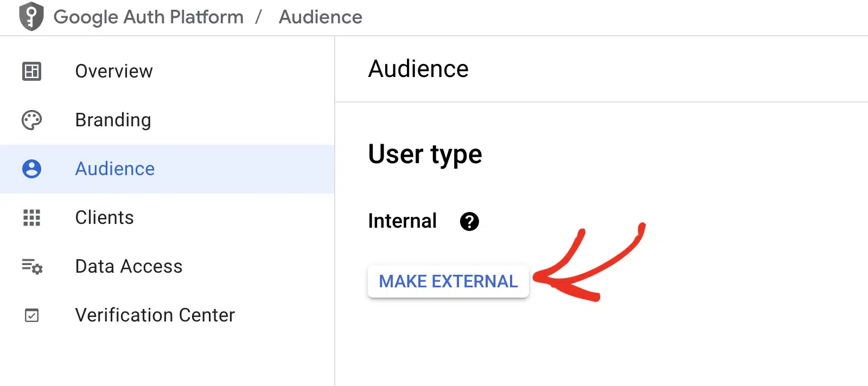Click the Audience breadcrumb in the header
This screenshot has width=868, height=386.
[x=321, y=17]
